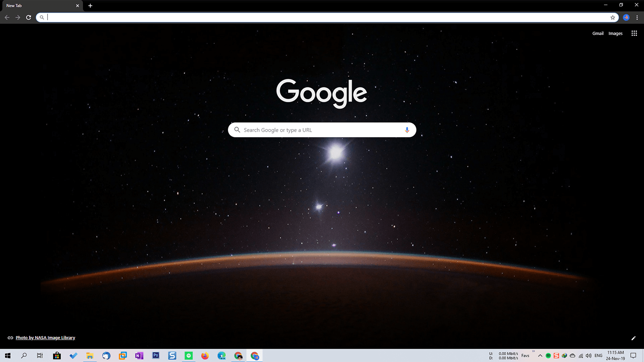Image resolution: width=644 pixels, height=362 pixels.
Task: Launch Firefox from the taskbar
Action: point(205,356)
